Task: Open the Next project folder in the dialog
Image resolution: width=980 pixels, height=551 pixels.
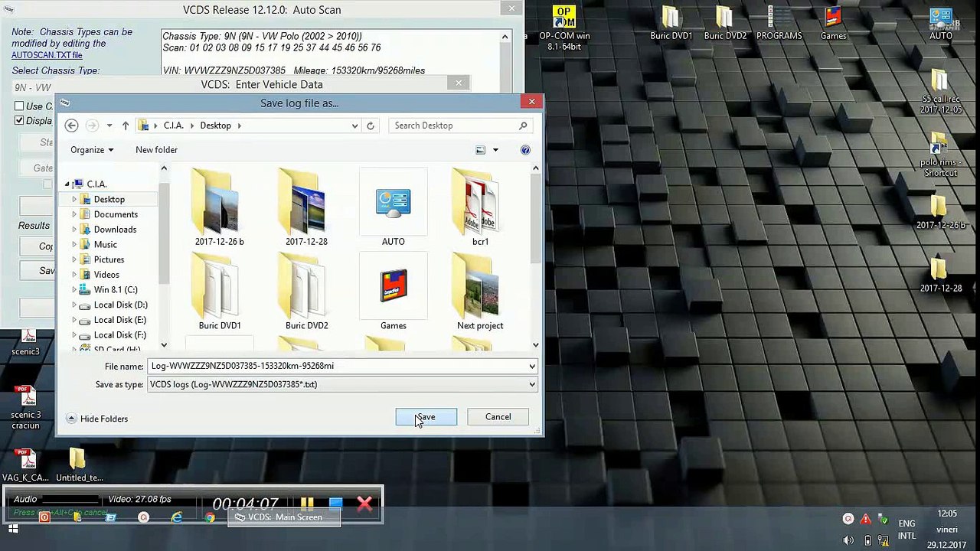Action: (480, 292)
